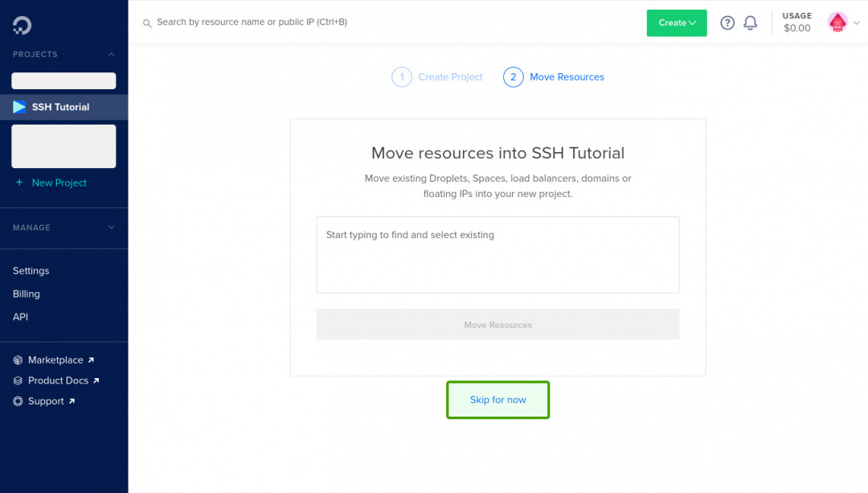Screen dimensions: 868x493
Task: Focus the resource name search field
Action: tap(252, 23)
